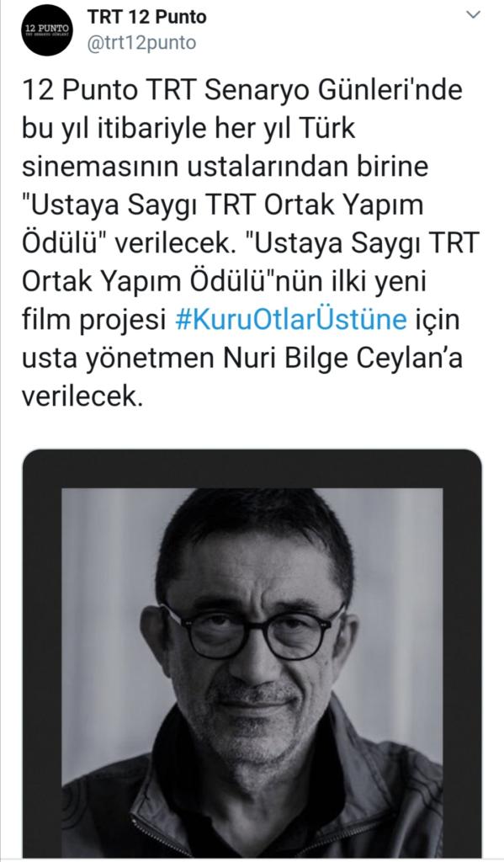
Task: View the attached black-and-white portrait photo
Action: pos(252,653)
